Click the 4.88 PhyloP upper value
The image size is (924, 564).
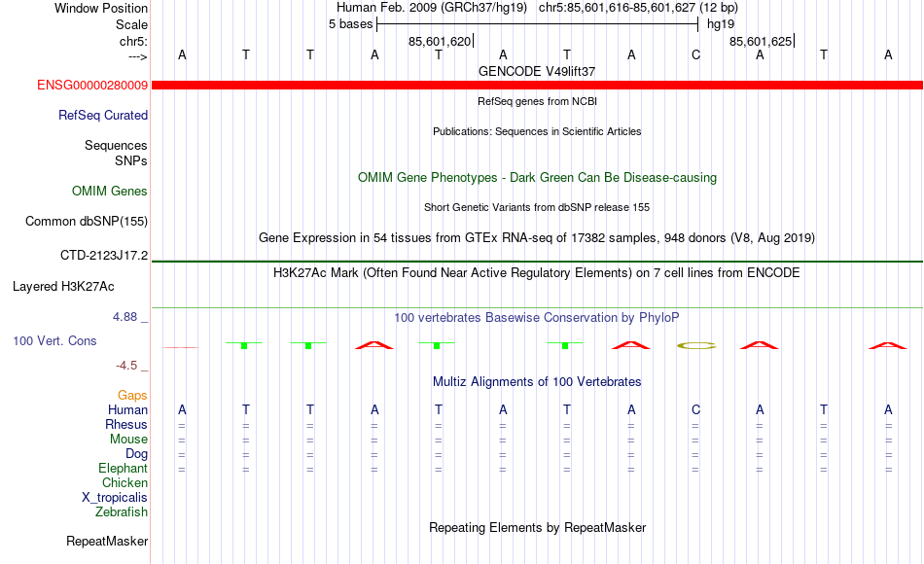[124, 316]
